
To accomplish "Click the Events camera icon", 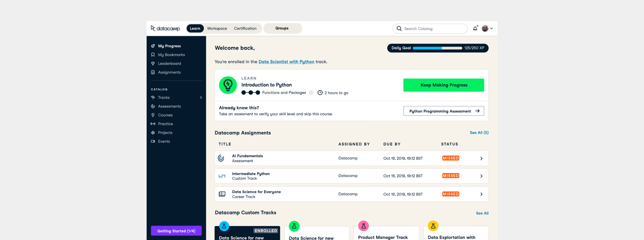I will (x=153, y=141).
